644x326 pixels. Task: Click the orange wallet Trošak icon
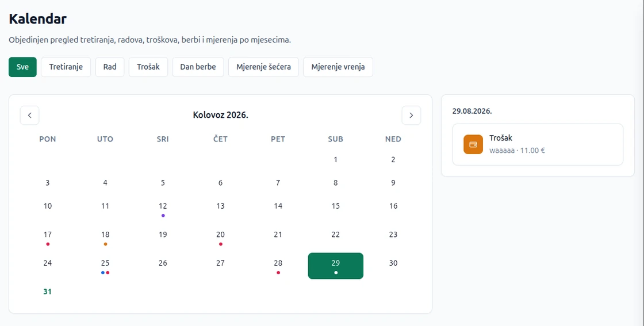click(473, 144)
